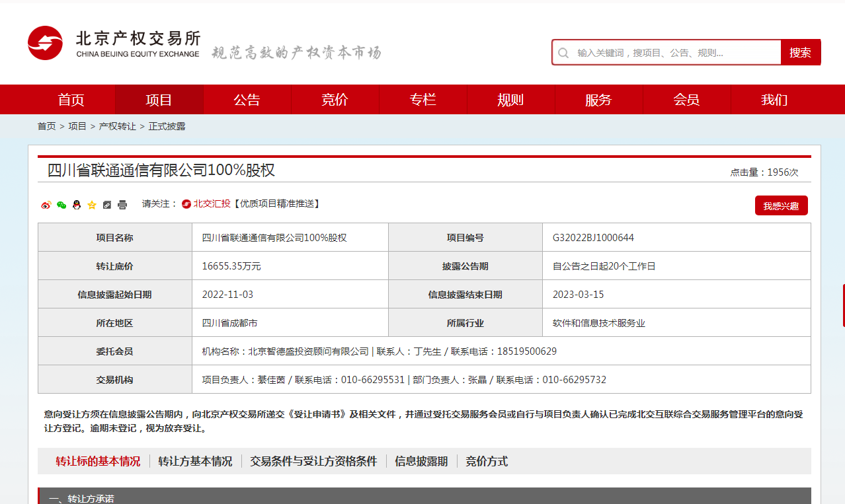Go to 产权转让 in breadcrumb

point(118,126)
